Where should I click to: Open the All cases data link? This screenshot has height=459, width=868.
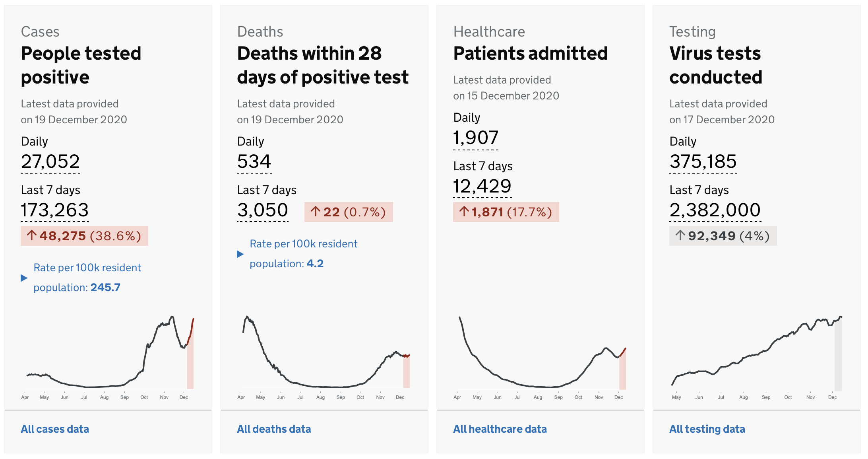tap(55, 429)
